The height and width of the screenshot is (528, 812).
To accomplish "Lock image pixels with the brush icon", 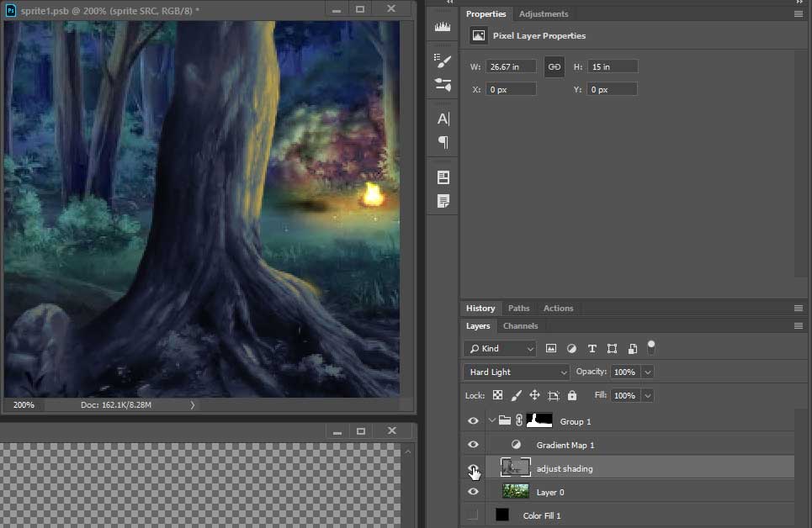I will tap(516, 395).
